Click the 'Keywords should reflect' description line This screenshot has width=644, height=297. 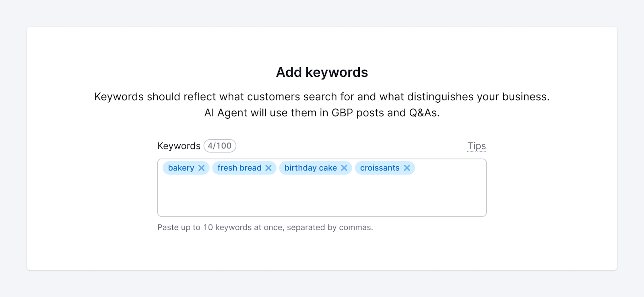coord(322,97)
